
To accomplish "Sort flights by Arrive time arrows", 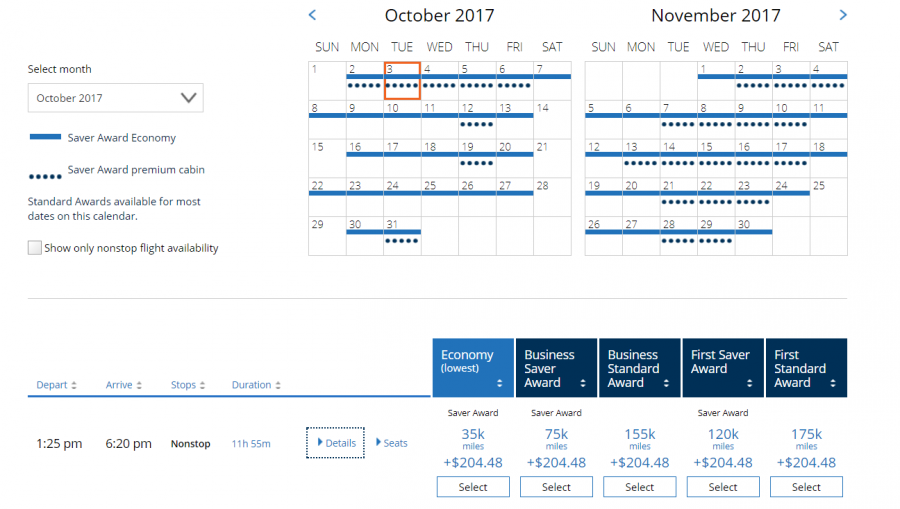I will (139, 385).
